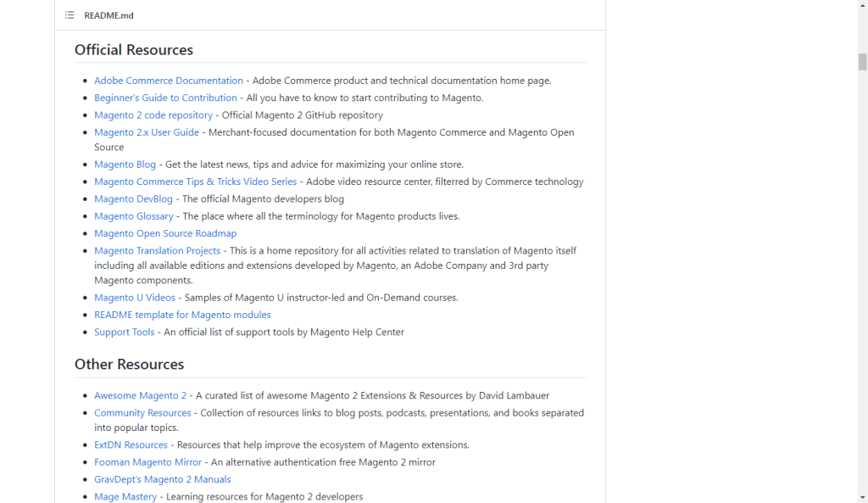
Task: Click the Other Resources heading
Action: [x=129, y=364]
